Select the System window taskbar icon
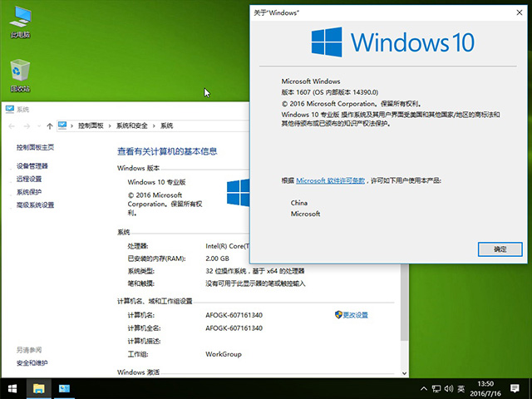Viewport: 532px width, 399px height. (x=64, y=388)
